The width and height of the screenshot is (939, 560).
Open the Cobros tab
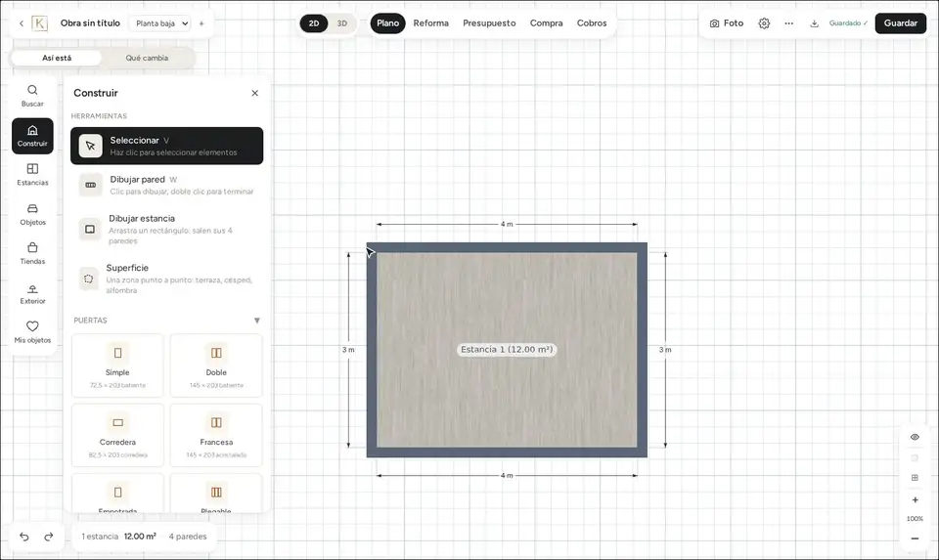tap(592, 23)
